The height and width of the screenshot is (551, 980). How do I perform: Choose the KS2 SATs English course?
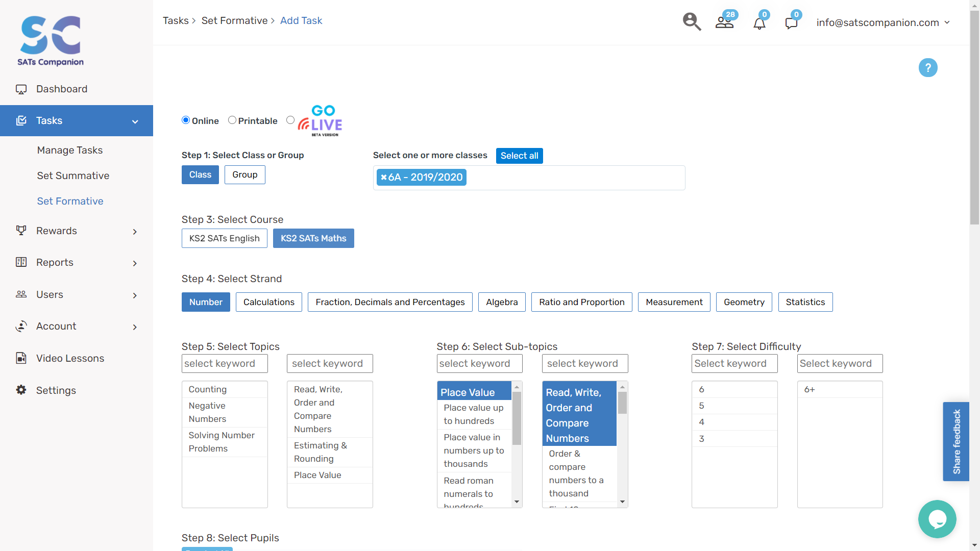[225, 238]
